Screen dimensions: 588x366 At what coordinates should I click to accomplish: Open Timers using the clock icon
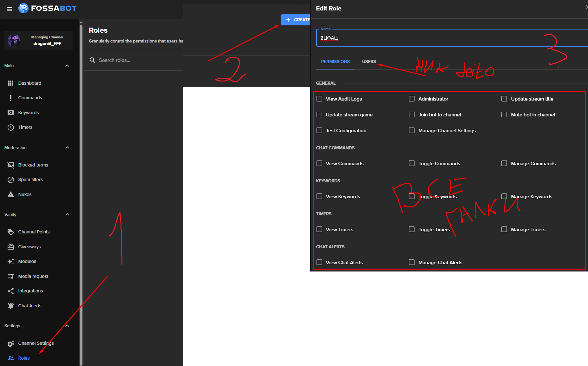11,127
